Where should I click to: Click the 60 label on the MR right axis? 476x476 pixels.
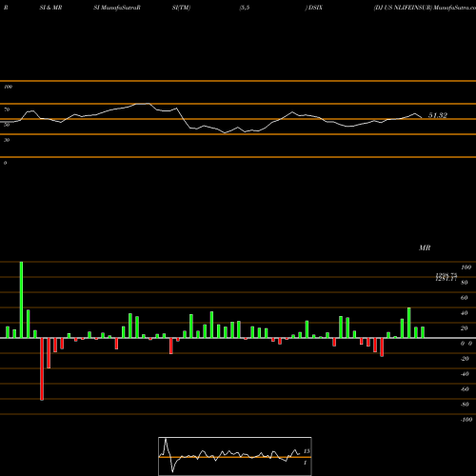[x=465, y=298]
